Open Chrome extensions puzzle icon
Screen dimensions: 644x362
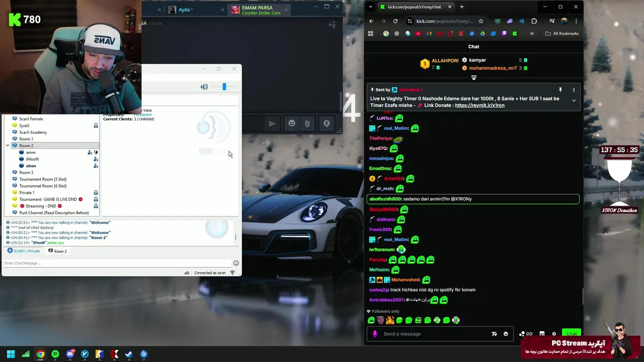534,21
